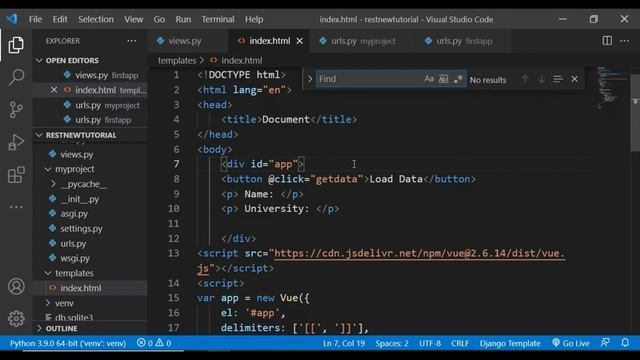Close the Find widget
The height and width of the screenshot is (360, 640).
point(574,79)
